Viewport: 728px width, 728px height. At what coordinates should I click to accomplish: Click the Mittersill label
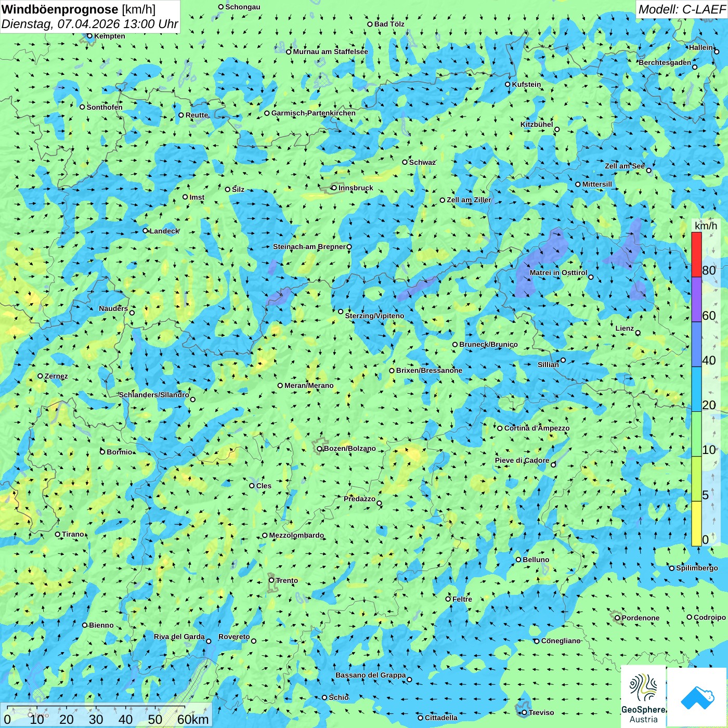(x=597, y=184)
